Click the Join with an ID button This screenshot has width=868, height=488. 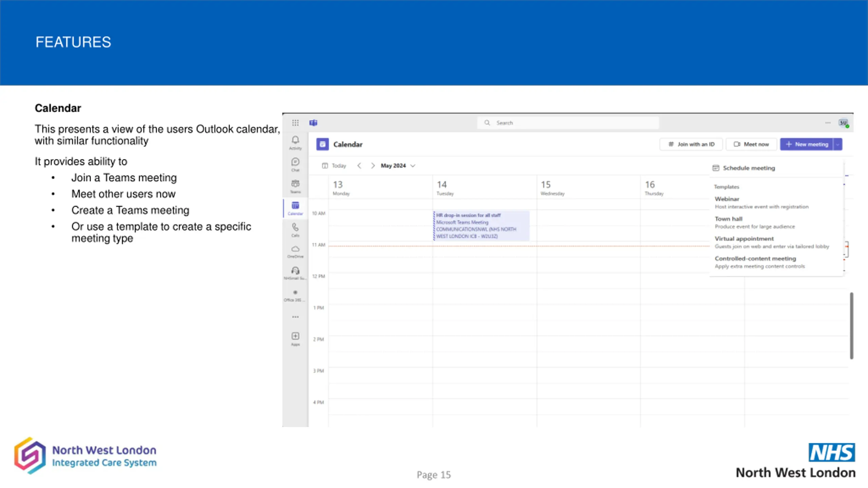pyautogui.click(x=691, y=144)
